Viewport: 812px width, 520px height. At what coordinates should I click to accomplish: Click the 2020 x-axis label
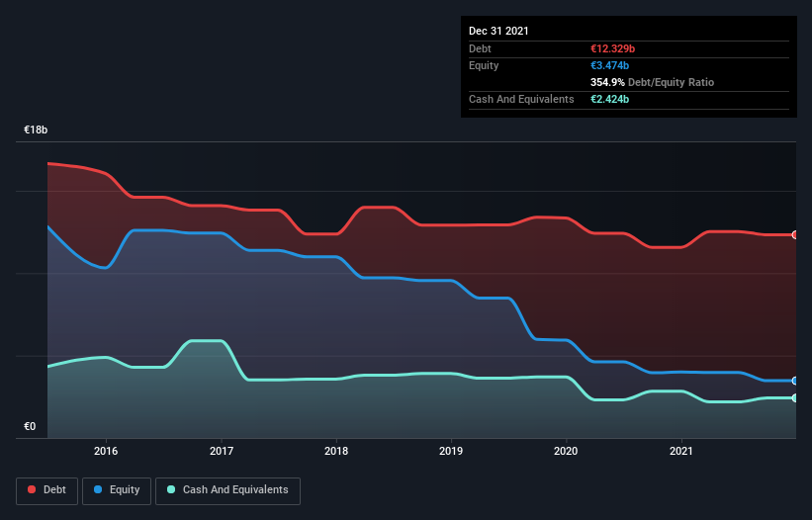click(566, 451)
